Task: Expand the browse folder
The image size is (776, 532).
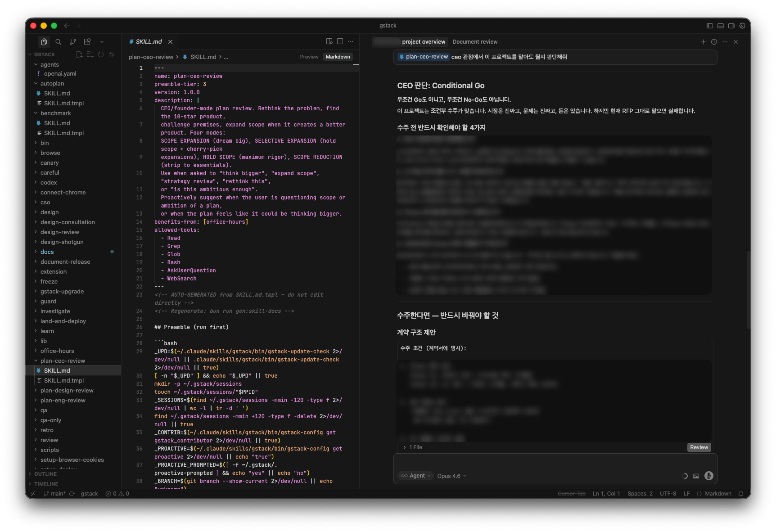Action: pyautogui.click(x=50, y=153)
